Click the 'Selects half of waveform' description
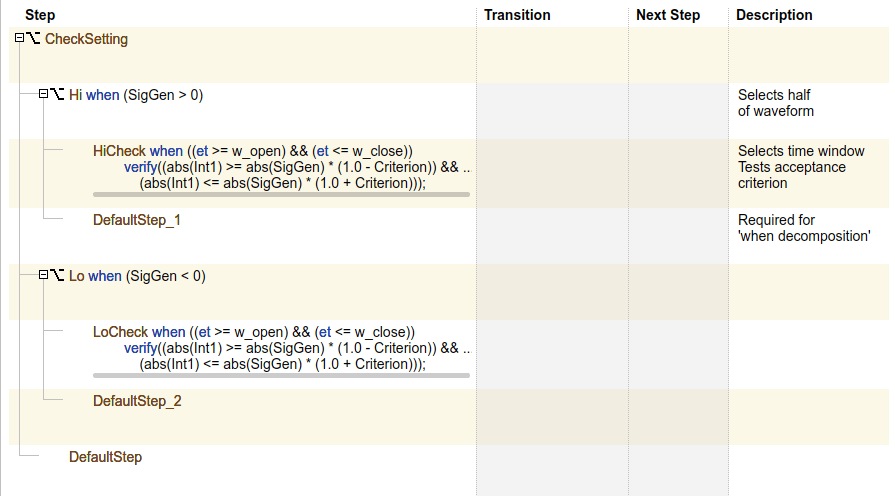The height and width of the screenshot is (496, 895). pos(774,103)
